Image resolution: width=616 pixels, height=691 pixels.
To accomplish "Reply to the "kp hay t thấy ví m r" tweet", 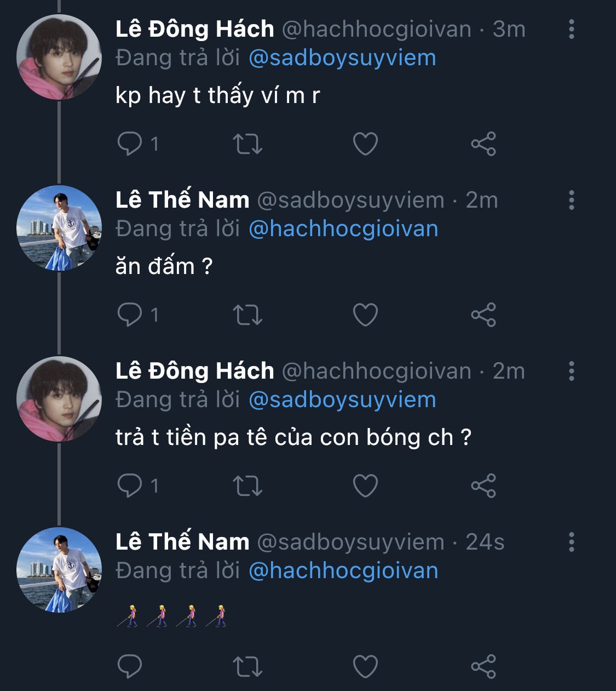I will [x=130, y=144].
